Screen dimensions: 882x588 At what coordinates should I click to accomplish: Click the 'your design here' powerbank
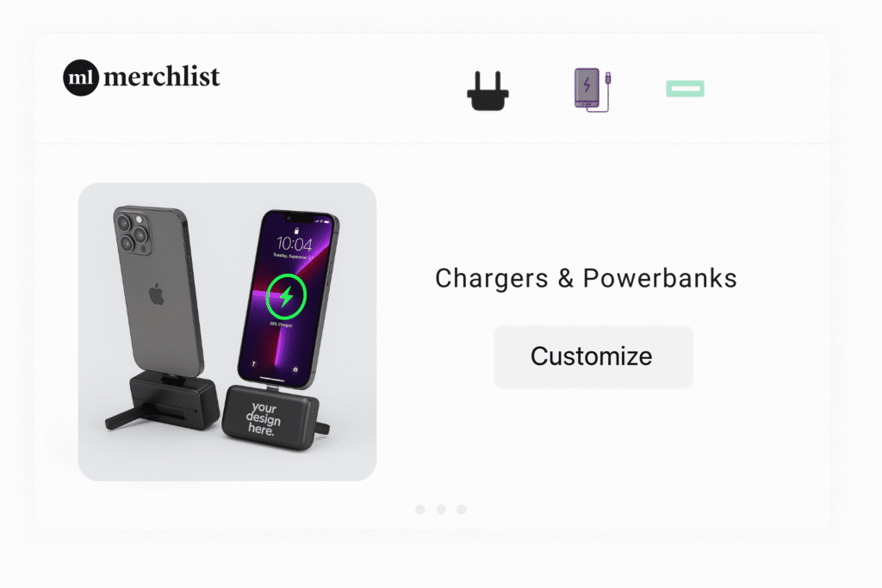[x=270, y=418]
